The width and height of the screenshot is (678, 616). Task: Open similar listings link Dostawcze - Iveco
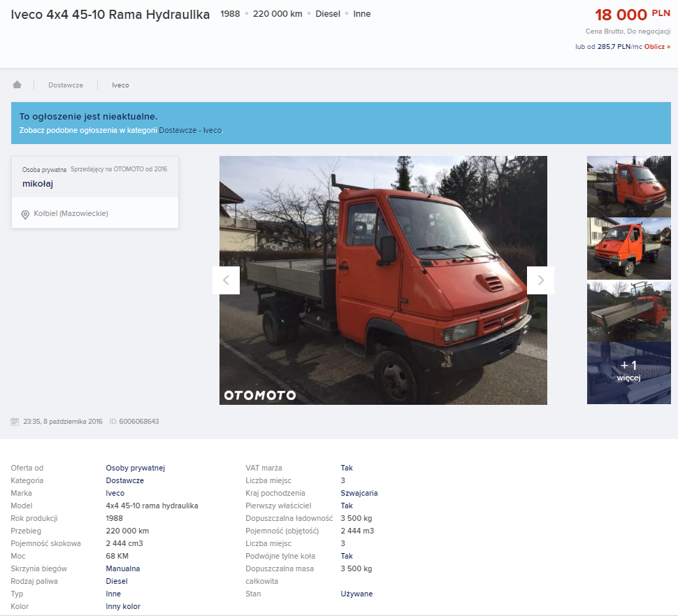click(190, 131)
